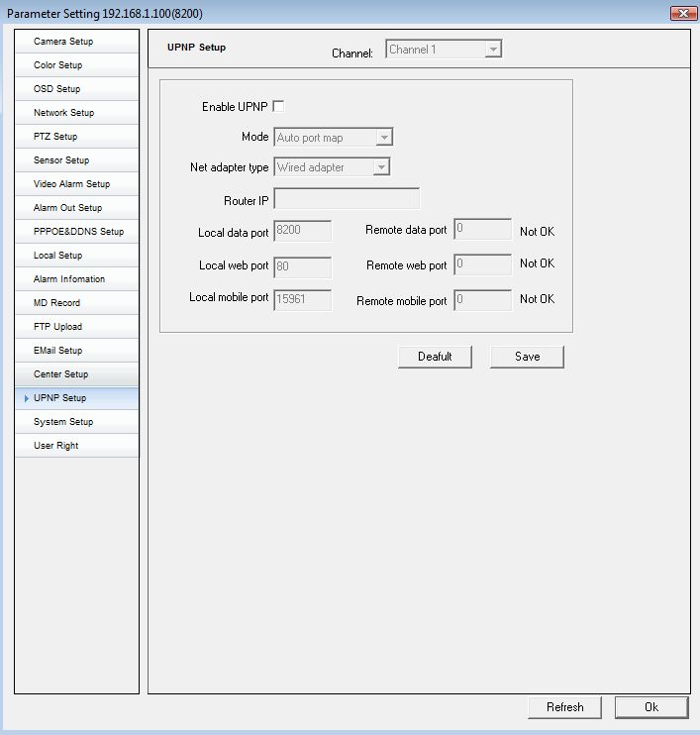
Task: Switch to PPPOE&DDNS Setup
Action: (76, 232)
